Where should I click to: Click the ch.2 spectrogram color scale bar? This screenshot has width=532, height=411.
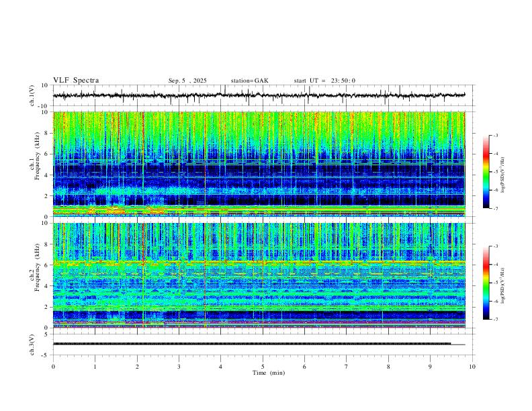[x=486, y=283]
